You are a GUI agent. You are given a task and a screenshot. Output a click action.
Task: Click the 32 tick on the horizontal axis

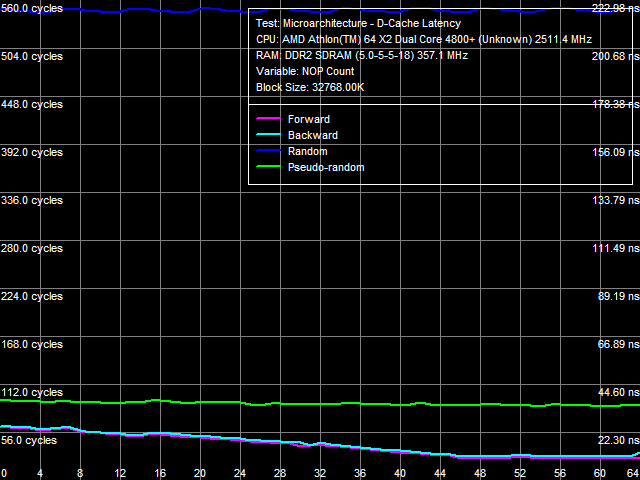click(320, 473)
